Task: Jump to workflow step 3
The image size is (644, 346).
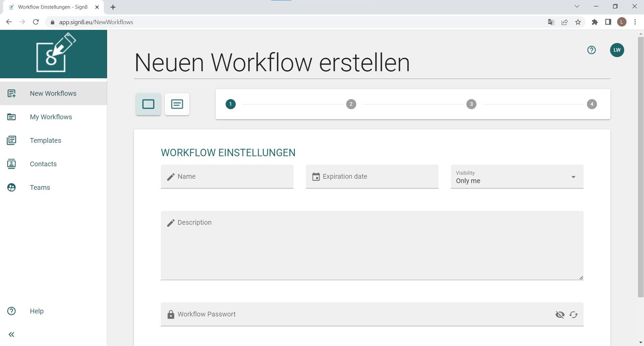Action: (471, 104)
